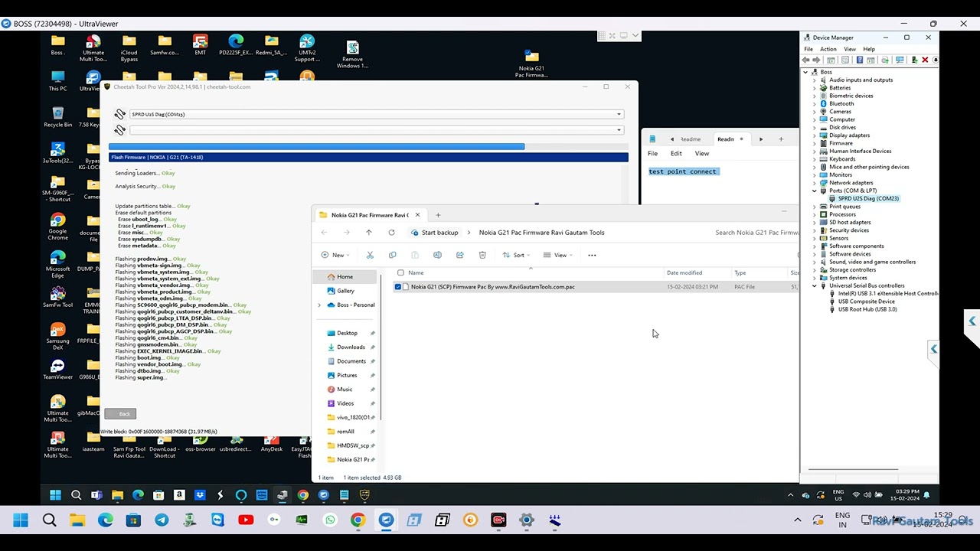
Task: Select USB Composite Device in Device Manager
Action: click(x=866, y=302)
